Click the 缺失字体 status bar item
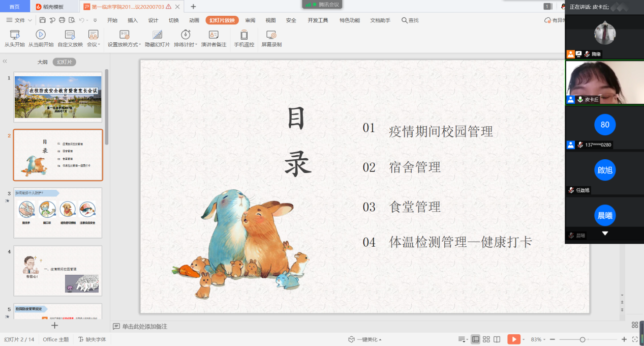This screenshot has height=346, width=644. [92, 339]
